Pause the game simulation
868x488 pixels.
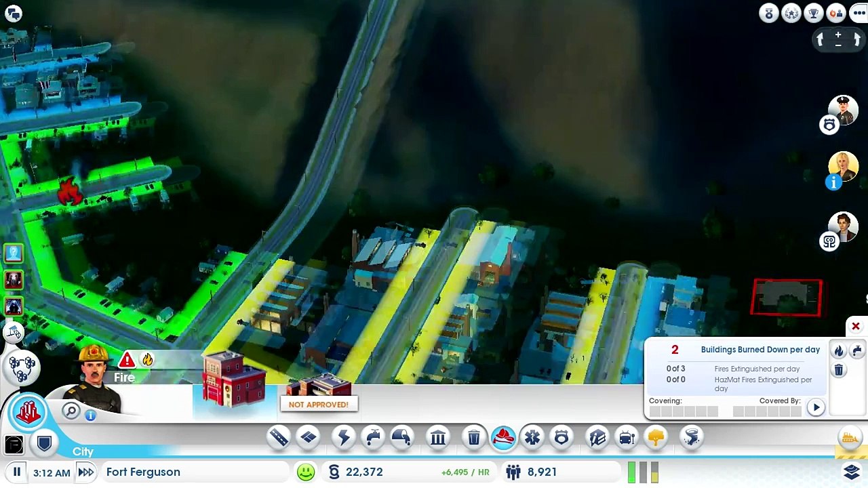click(17, 472)
